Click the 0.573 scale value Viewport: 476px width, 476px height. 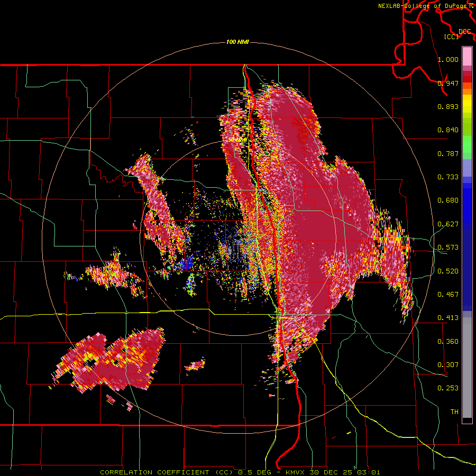[x=448, y=247]
